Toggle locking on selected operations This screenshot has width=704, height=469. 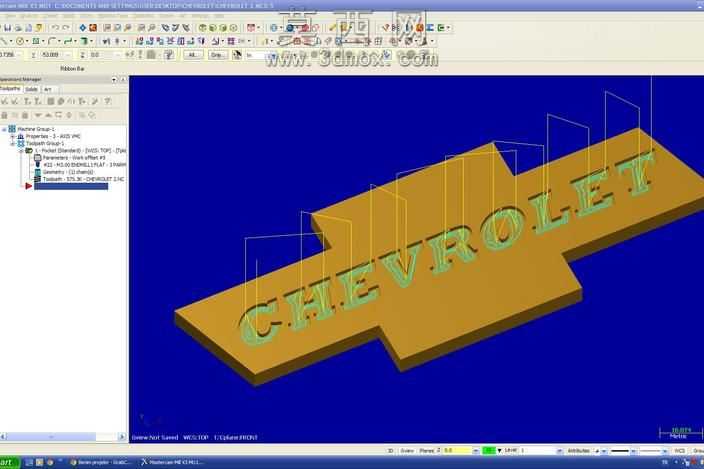(x=4, y=115)
